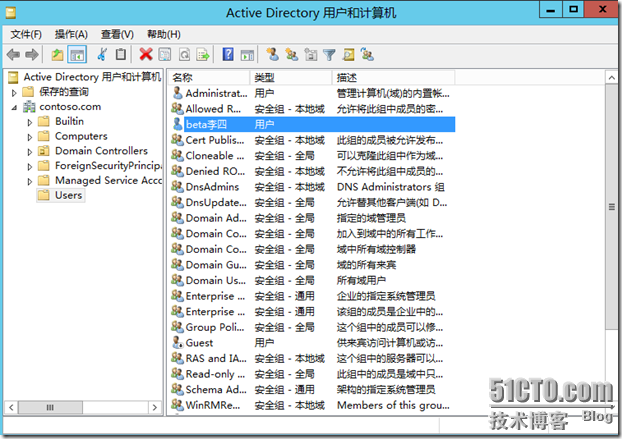Select the Domain Us... group row

coord(313,280)
